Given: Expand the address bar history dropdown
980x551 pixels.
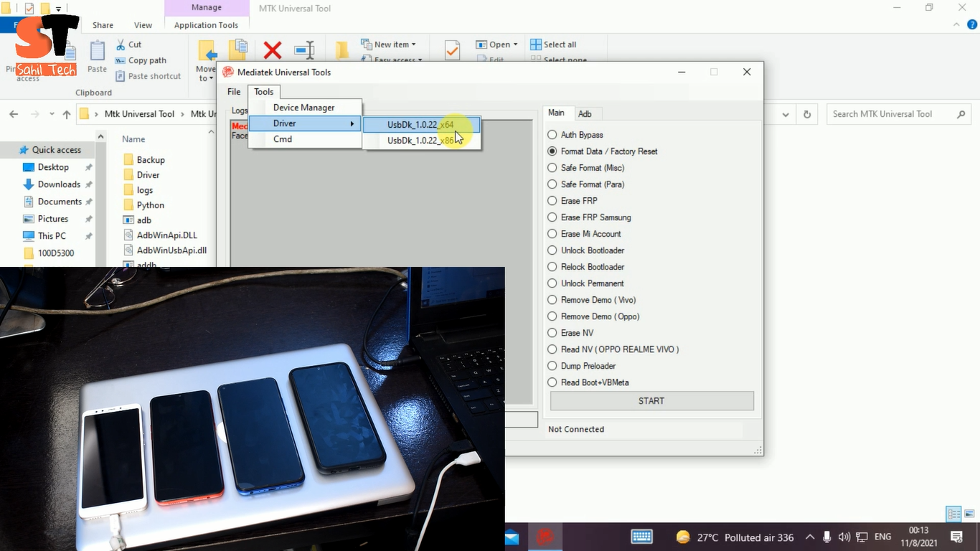Looking at the screenshot, I should 786,114.
